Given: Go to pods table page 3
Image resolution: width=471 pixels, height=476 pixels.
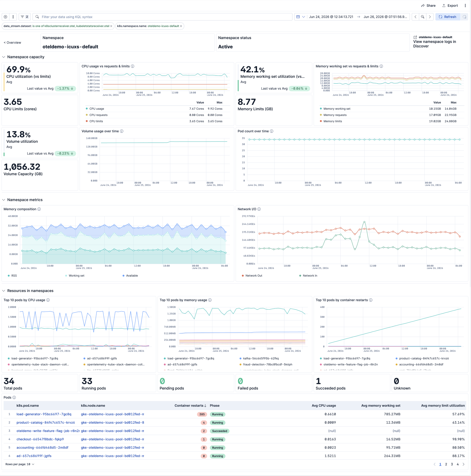Looking at the screenshot, I should 452,464.
